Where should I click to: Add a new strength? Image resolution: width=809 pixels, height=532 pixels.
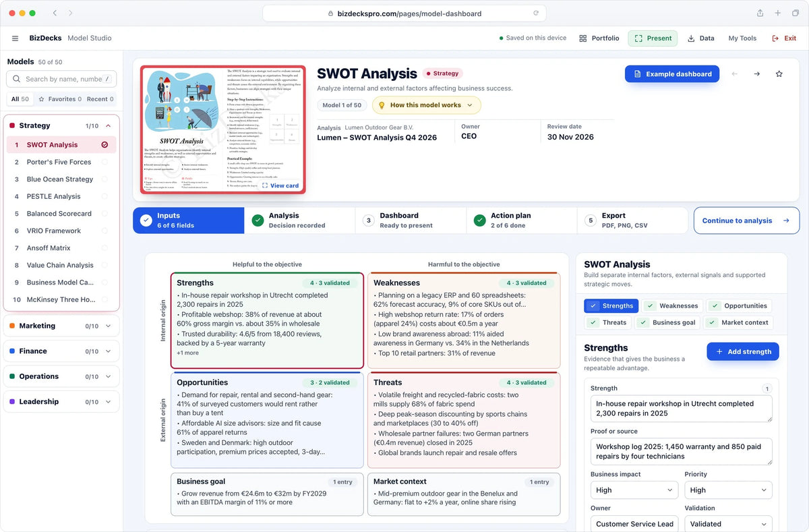[x=743, y=351]
